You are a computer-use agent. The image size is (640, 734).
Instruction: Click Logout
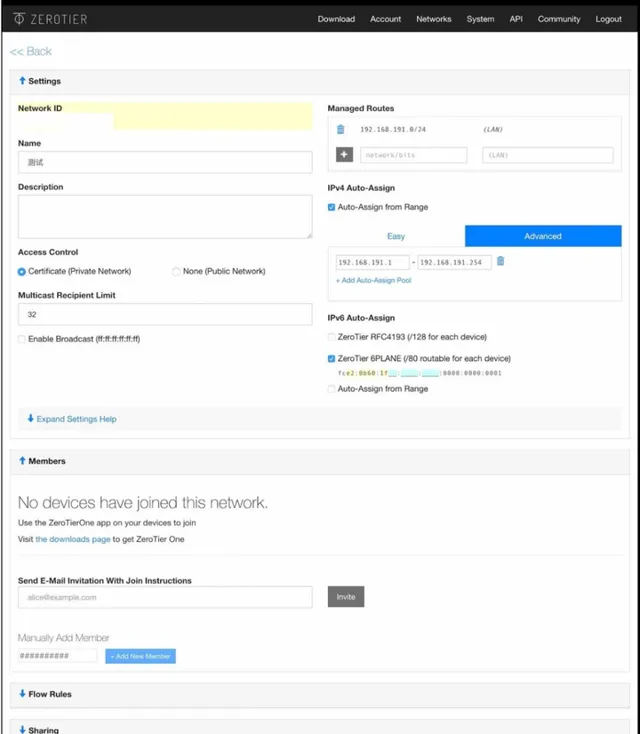609,19
